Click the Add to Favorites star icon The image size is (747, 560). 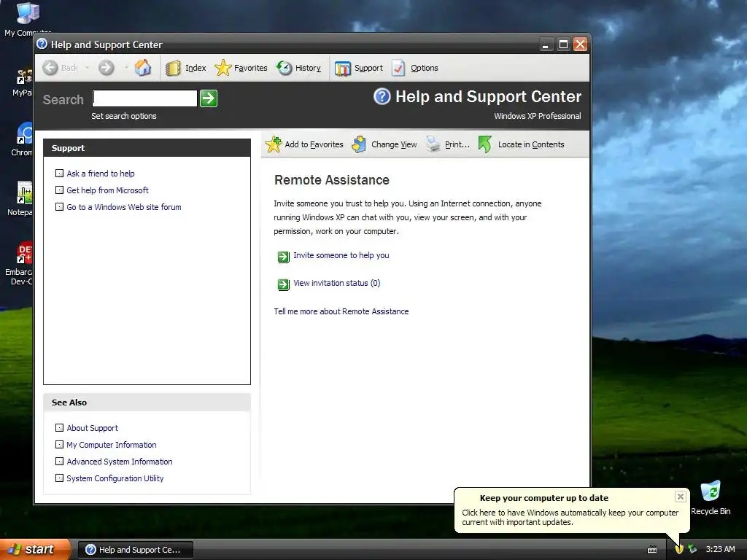pos(274,144)
